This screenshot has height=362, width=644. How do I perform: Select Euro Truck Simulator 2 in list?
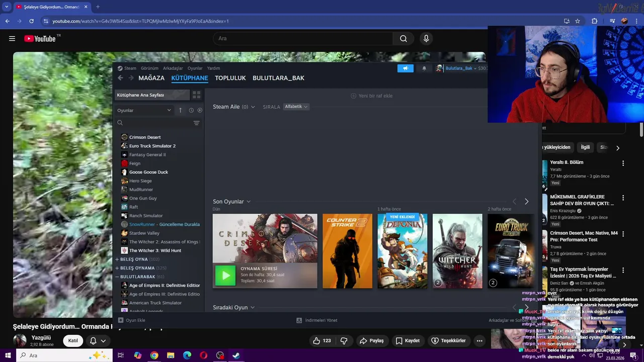tap(152, 146)
